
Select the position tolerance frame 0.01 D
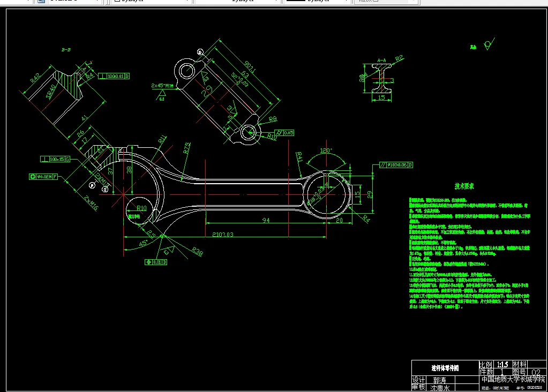[x=156, y=262]
